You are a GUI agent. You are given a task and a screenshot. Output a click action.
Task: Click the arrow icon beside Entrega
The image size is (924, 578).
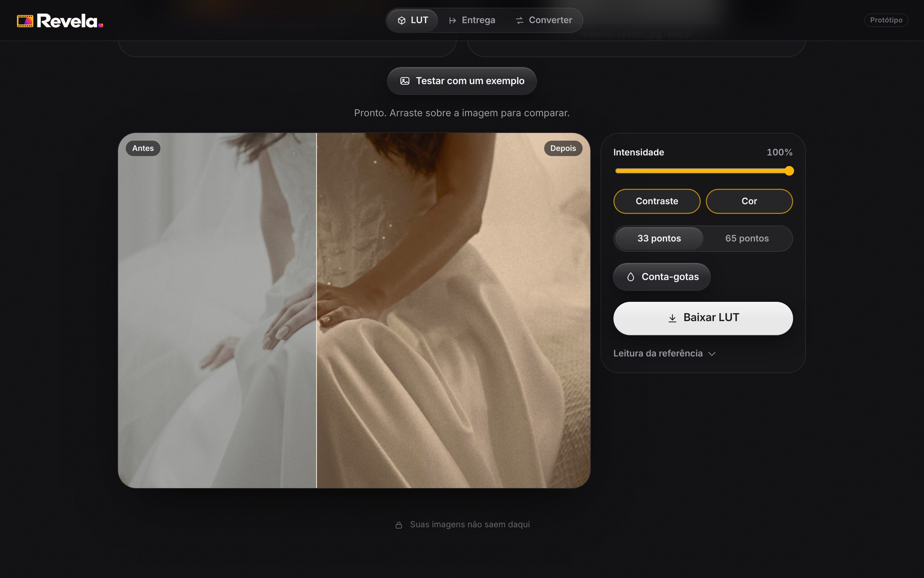pos(452,20)
